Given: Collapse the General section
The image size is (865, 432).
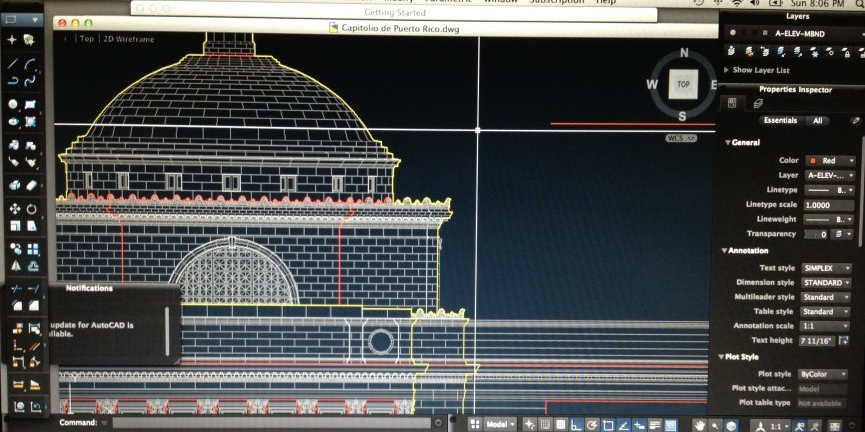Looking at the screenshot, I should (728, 142).
